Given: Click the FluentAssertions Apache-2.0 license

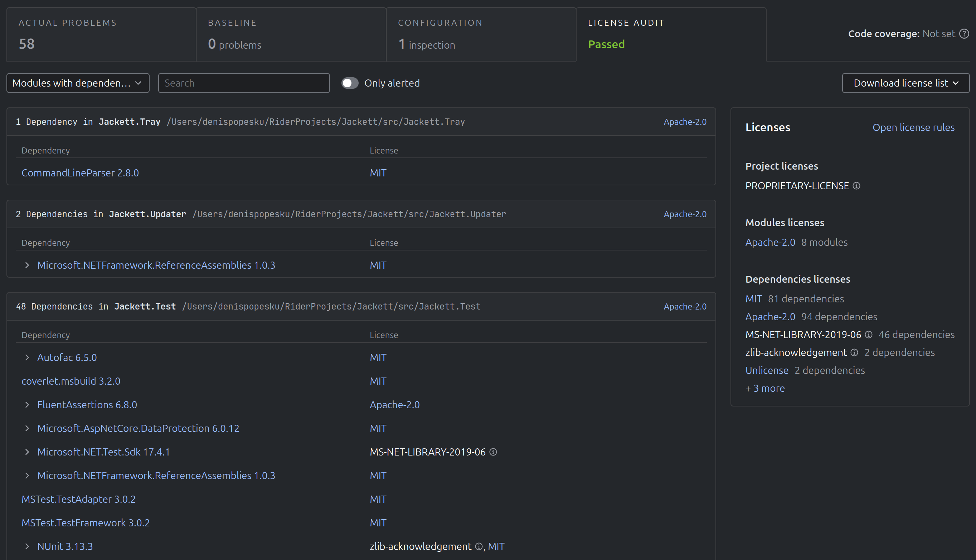Looking at the screenshot, I should tap(394, 405).
